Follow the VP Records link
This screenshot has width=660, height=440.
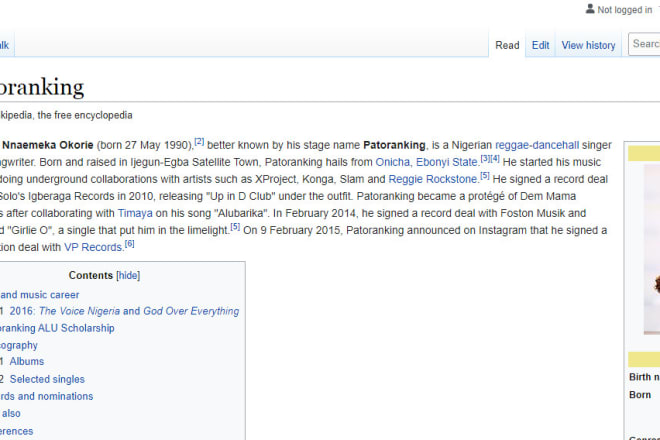(x=93, y=248)
